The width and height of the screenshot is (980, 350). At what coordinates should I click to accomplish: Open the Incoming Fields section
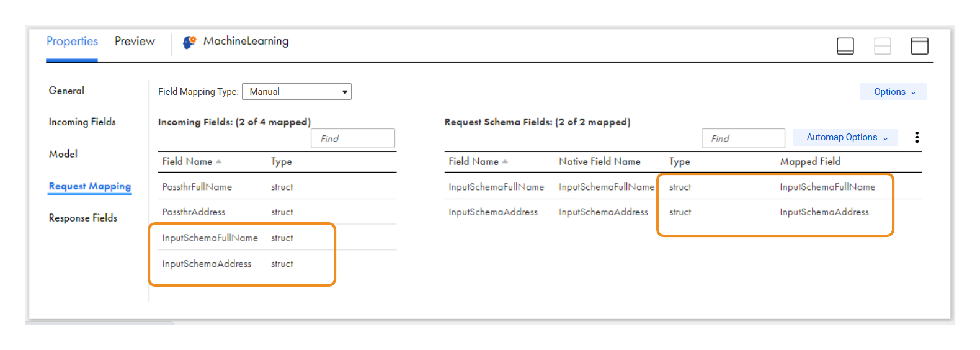coord(82,122)
